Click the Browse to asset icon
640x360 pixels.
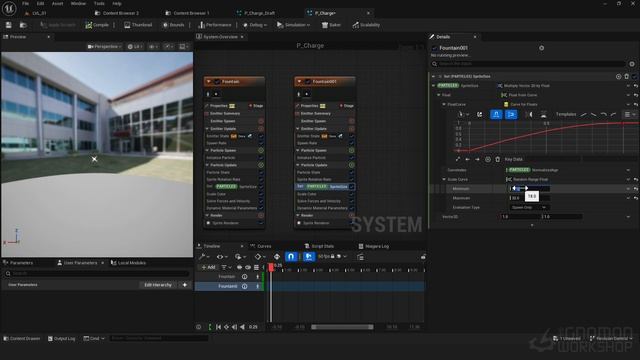(x=23, y=25)
